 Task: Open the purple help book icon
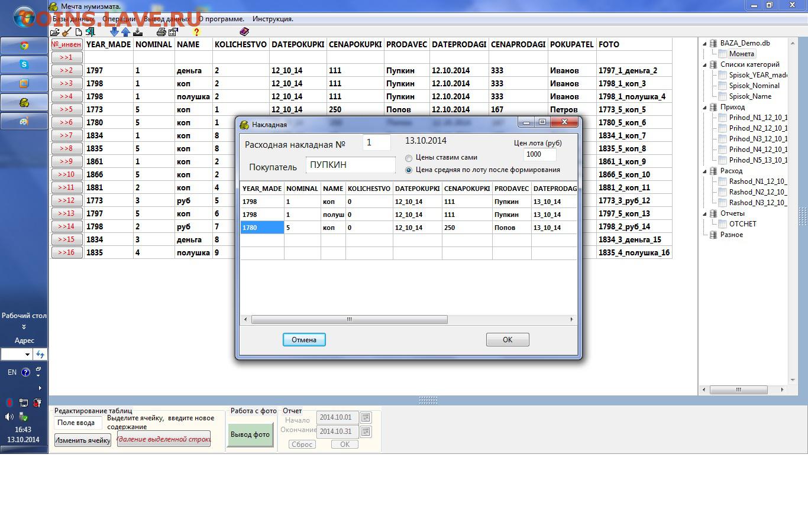click(244, 32)
